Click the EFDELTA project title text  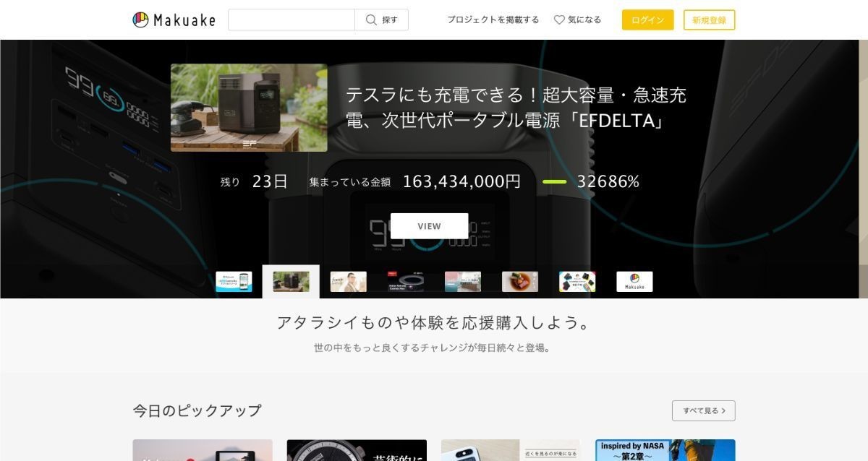click(516, 107)
